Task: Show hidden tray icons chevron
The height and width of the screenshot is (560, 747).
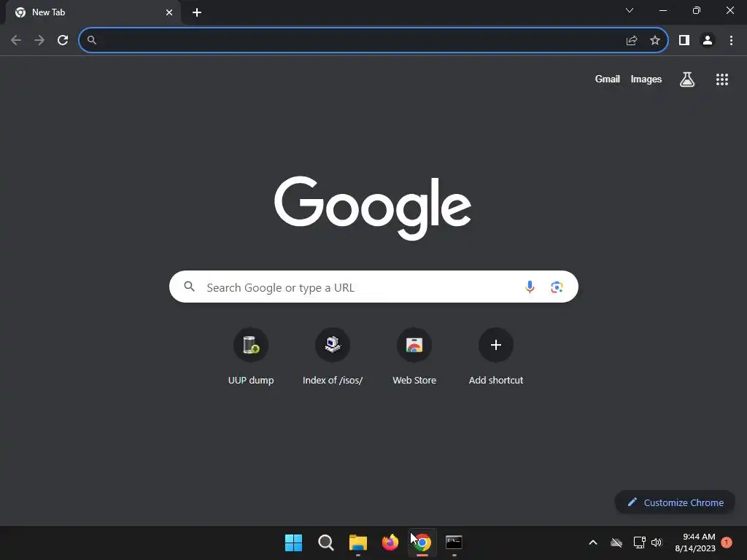Action: (593, 542)
